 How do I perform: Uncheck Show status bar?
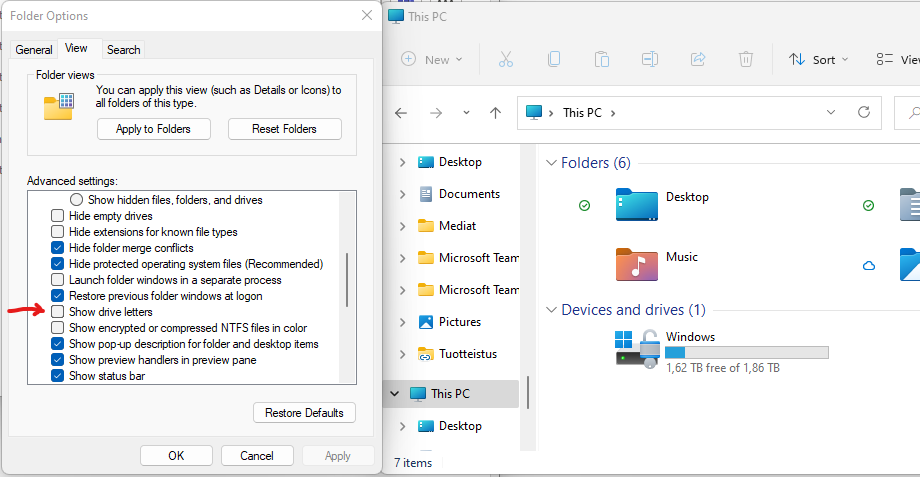click(x=58, y=375)
